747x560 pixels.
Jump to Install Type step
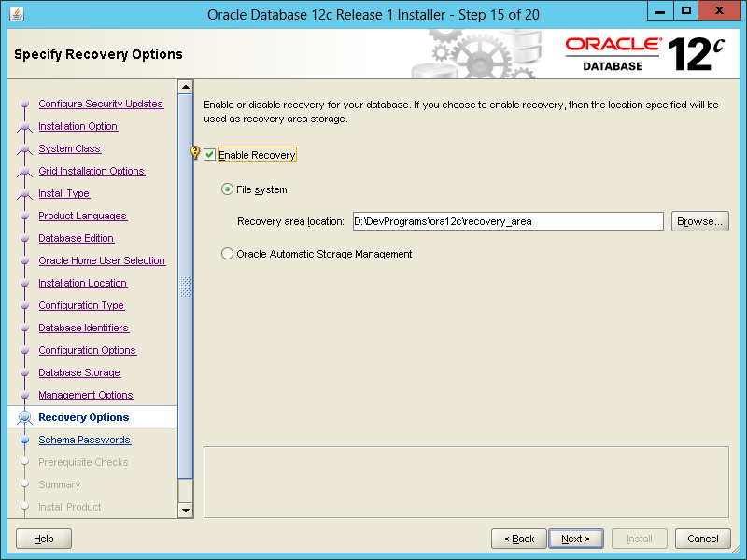click(x=63, y=193)
